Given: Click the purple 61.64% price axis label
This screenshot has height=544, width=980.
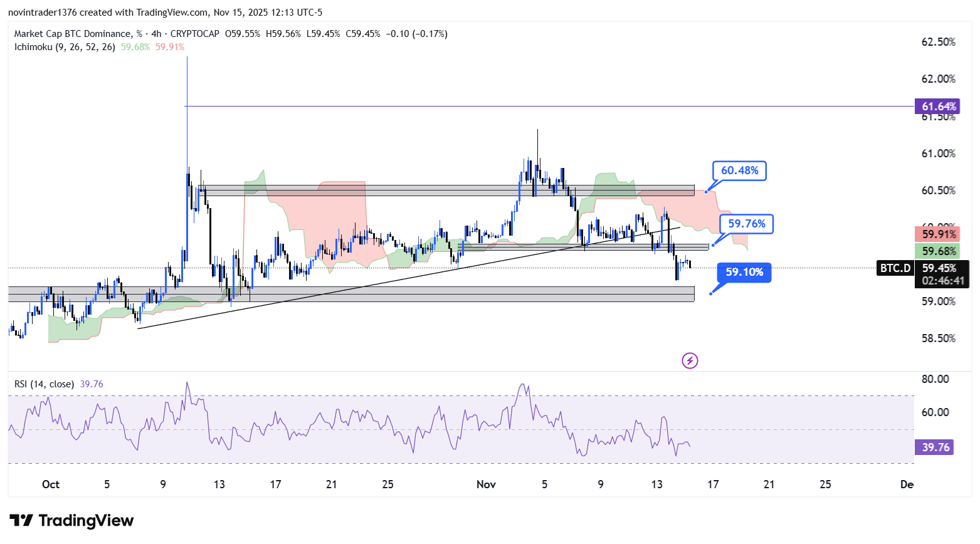Looking at the screenshot, I should click(x=939, y=107).
